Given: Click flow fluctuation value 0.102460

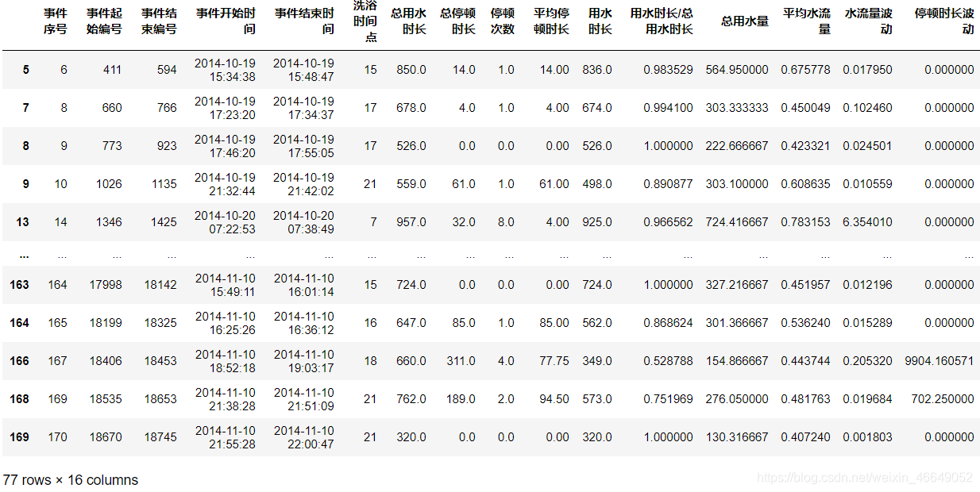Looking at the screenshot, I should point(867,108).
